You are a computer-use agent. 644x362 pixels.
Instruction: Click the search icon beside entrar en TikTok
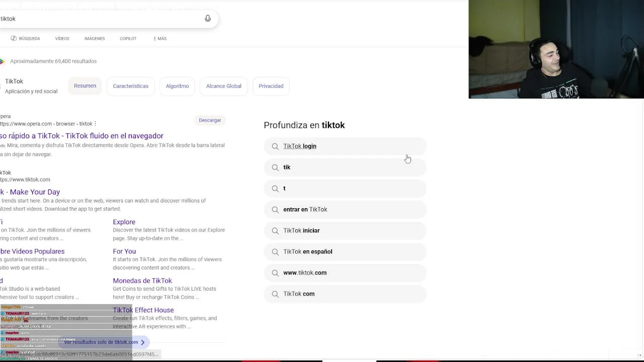click(x=275, y=210)
